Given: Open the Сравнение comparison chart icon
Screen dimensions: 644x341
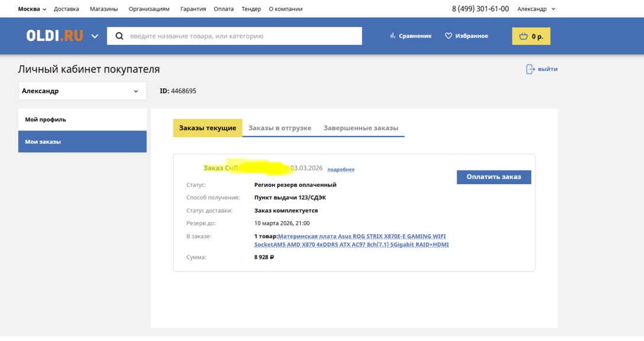Looking at the screenshot, I should pos(393,36).
